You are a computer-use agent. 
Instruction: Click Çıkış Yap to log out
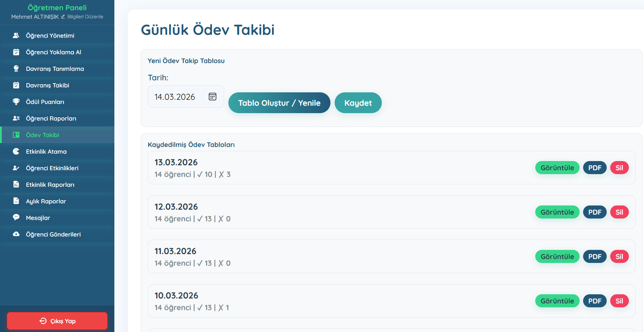[57, 321]
